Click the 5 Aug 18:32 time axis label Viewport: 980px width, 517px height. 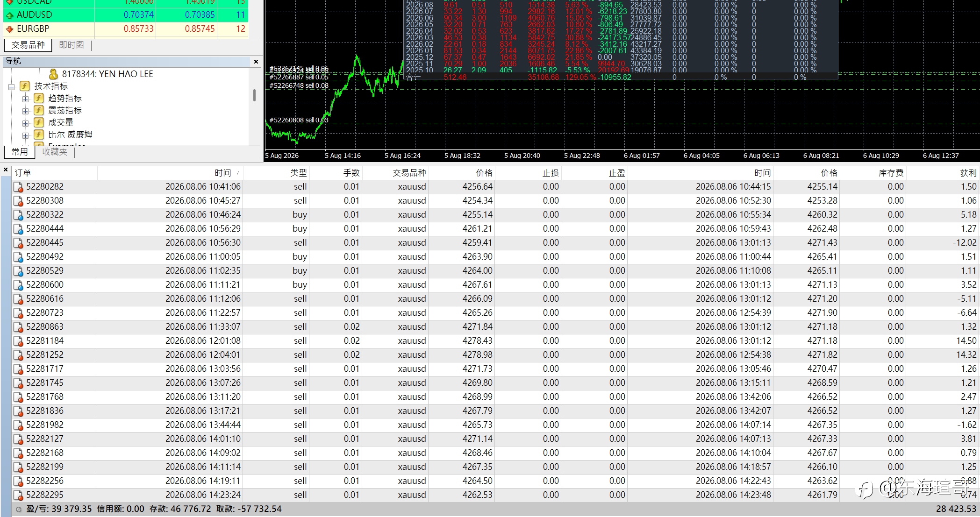coord(462,156)
